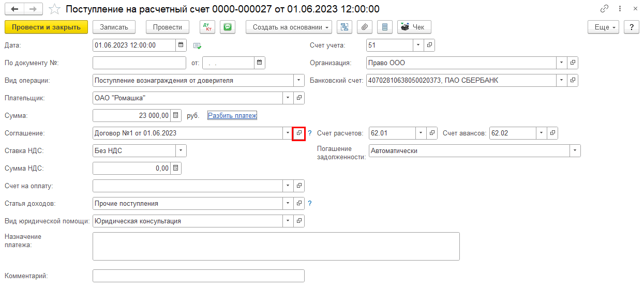The height and width of the screenshot is (304, 644).
Task: Expand the Вид операции dropdown
Action: [298, 80]
